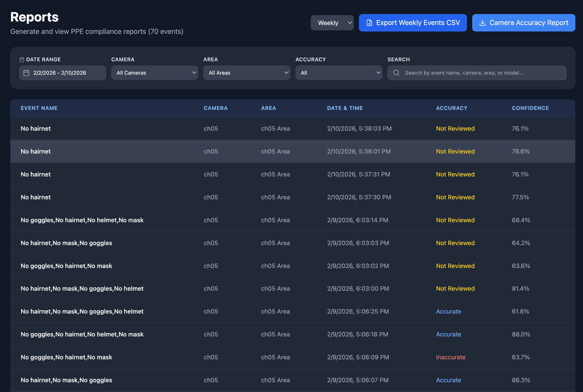
Task: Open the Accuracy filter dropdown
Action: [x=339, y=73]
